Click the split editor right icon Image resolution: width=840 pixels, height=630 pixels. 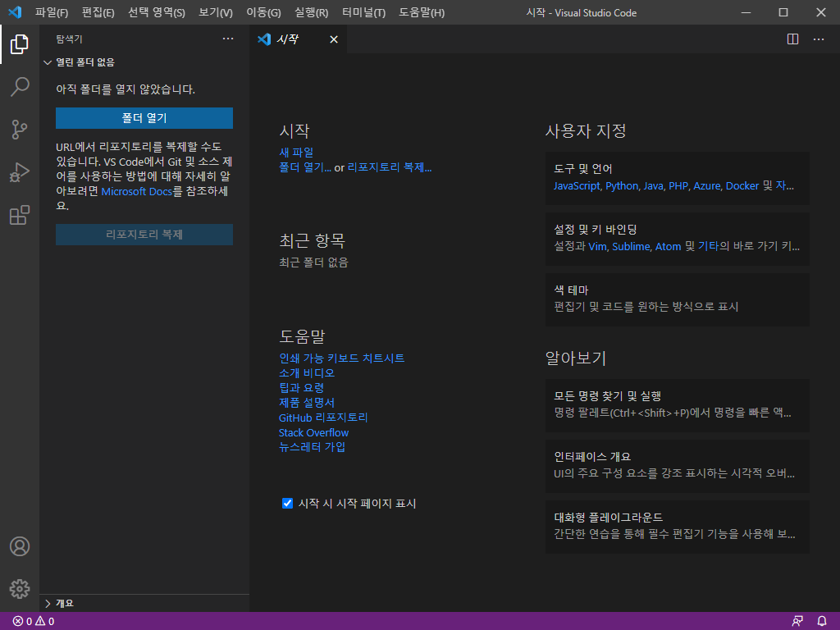click(793, 39)
